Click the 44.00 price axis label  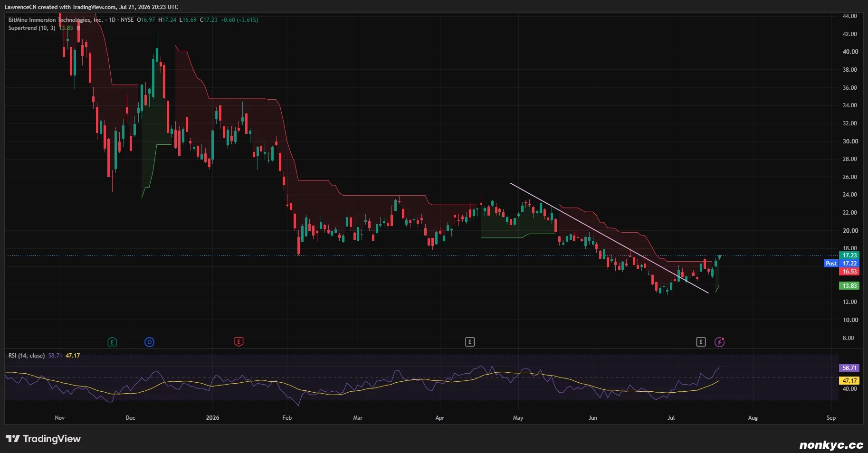coord(850,16)
